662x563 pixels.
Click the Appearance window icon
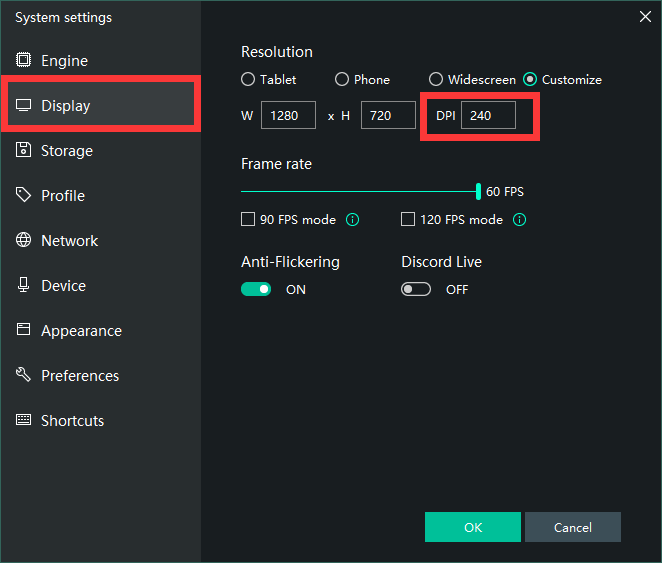(23, 330)
